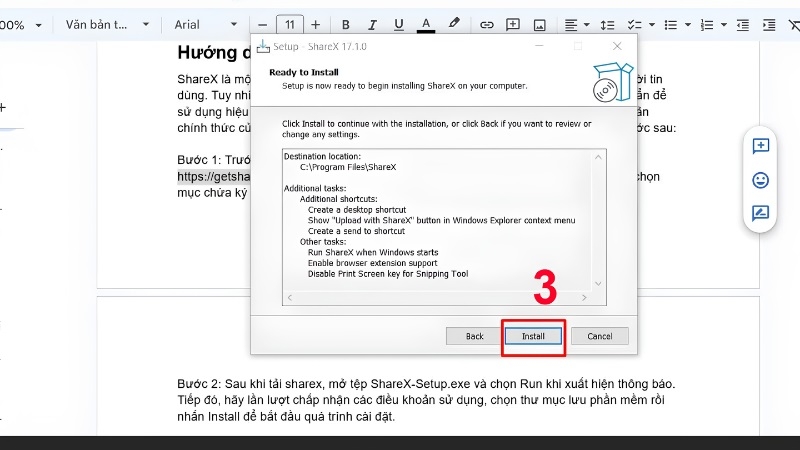800x450 pixels.
Task: Expand the bulleted list dropdown arrow
Action: [687, 24]
